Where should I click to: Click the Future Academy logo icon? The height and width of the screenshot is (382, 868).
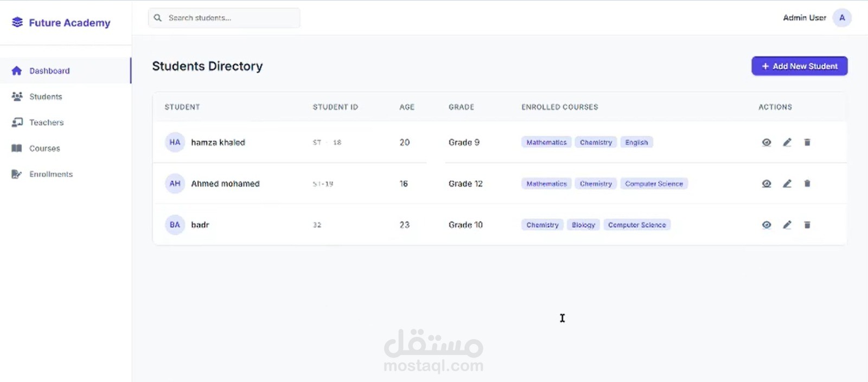(x=17, y=22)
